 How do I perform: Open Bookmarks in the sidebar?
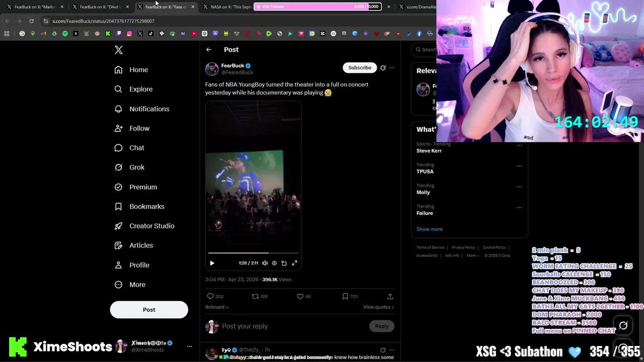pyautogui.click(x=139, y=207)
